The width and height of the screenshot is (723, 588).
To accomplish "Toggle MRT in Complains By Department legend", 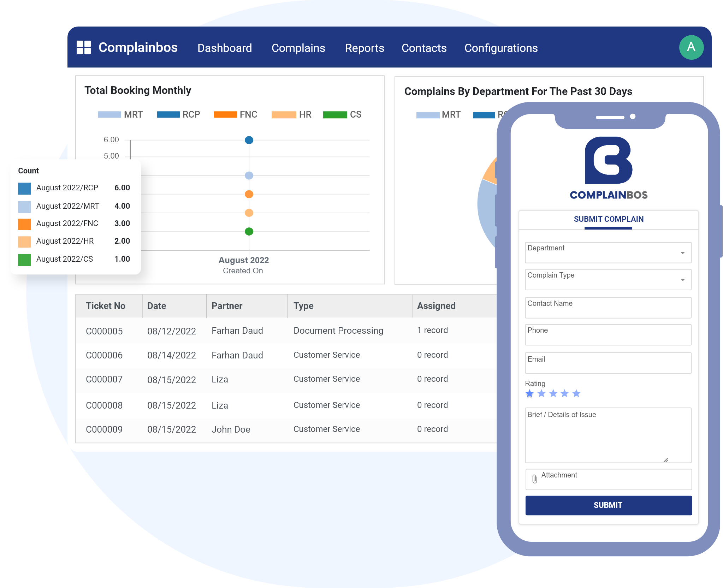I will coord(438,115).
